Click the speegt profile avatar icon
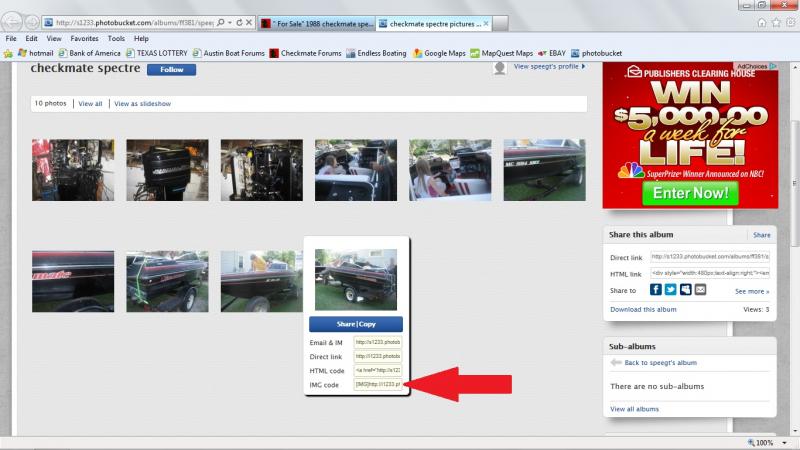The image size is (800, 450). [x=499, y=68]
